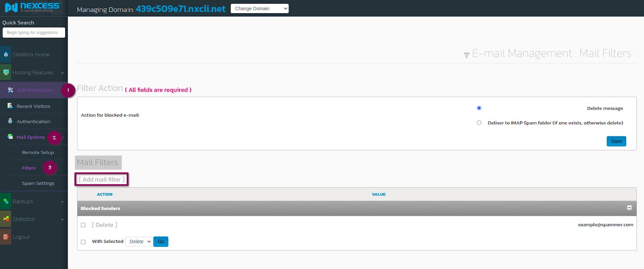This screenshot has width=644, height=269.
Task: Go to Recent Visitors
Action: click(x=33, y=106)
